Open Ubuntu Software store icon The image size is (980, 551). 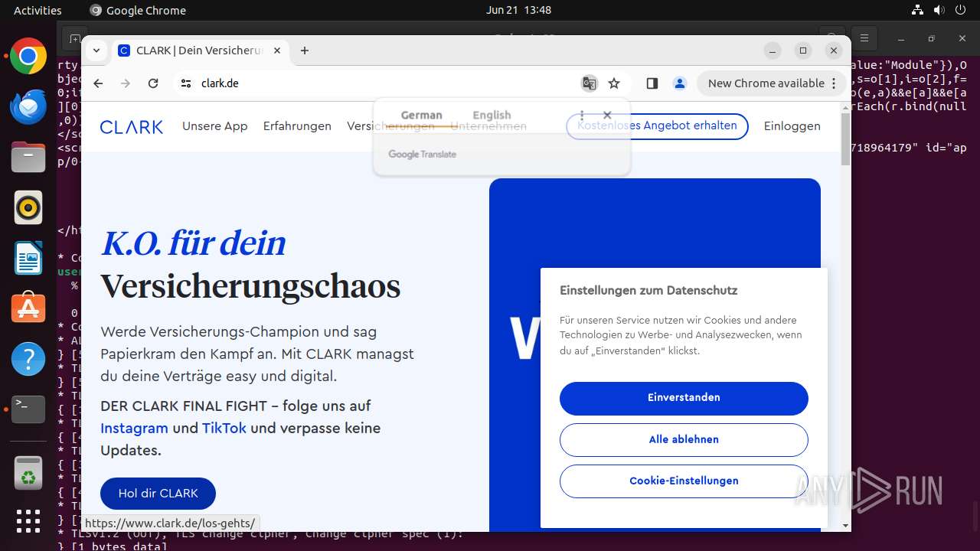coord(28,308)
